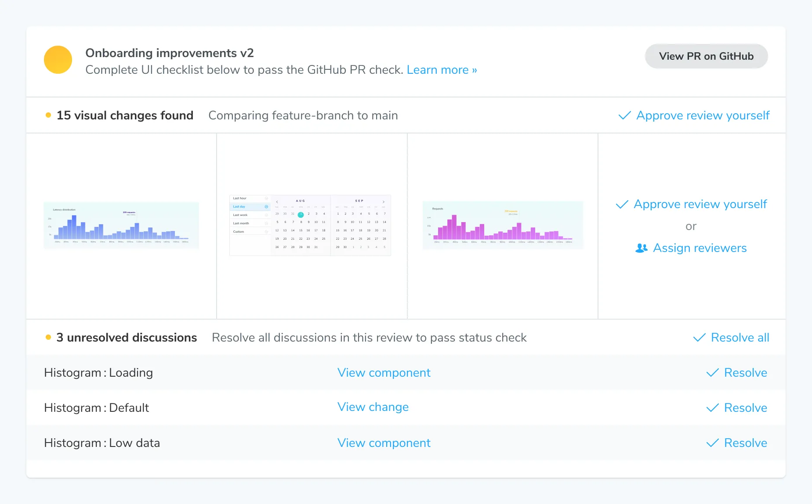The width and height of the screenshot is (812, 504).
Task: Select the Assign reviewers people icon
Action: tap(642, 248)
